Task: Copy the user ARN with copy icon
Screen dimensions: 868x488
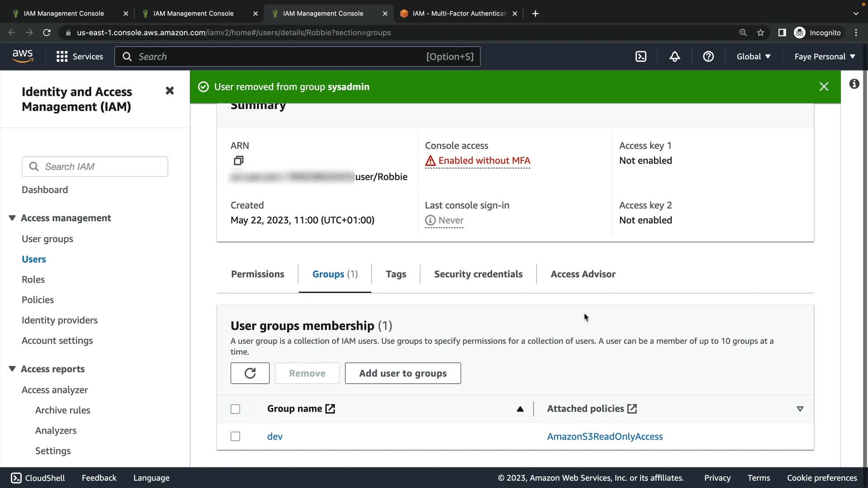Action: coord(238,160)
